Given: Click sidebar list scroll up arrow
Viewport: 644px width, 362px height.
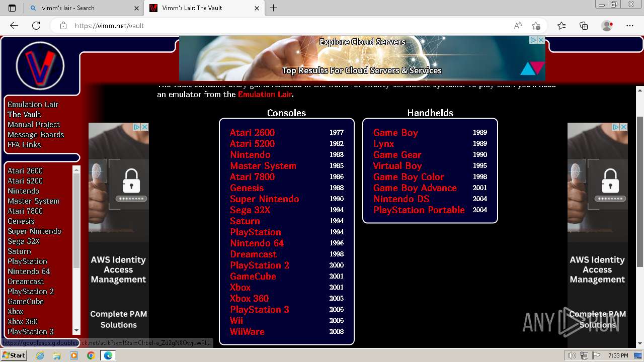Looking at the screenshot, I should click(x=76, y=169).
